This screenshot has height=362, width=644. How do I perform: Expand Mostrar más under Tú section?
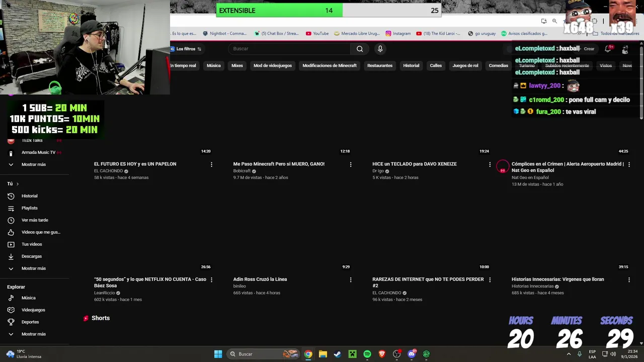pyautogui.click(x=34, y=268)
